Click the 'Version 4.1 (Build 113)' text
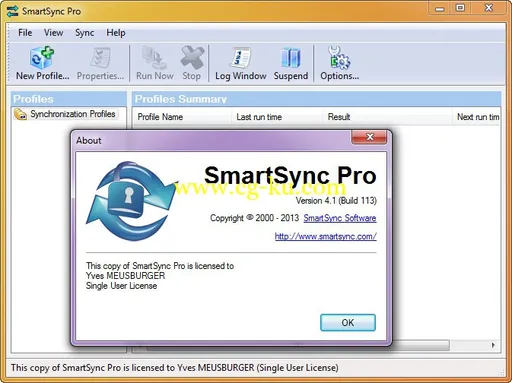Image resolution: width=512 pixels, height=383 pixels. (336, 201)
